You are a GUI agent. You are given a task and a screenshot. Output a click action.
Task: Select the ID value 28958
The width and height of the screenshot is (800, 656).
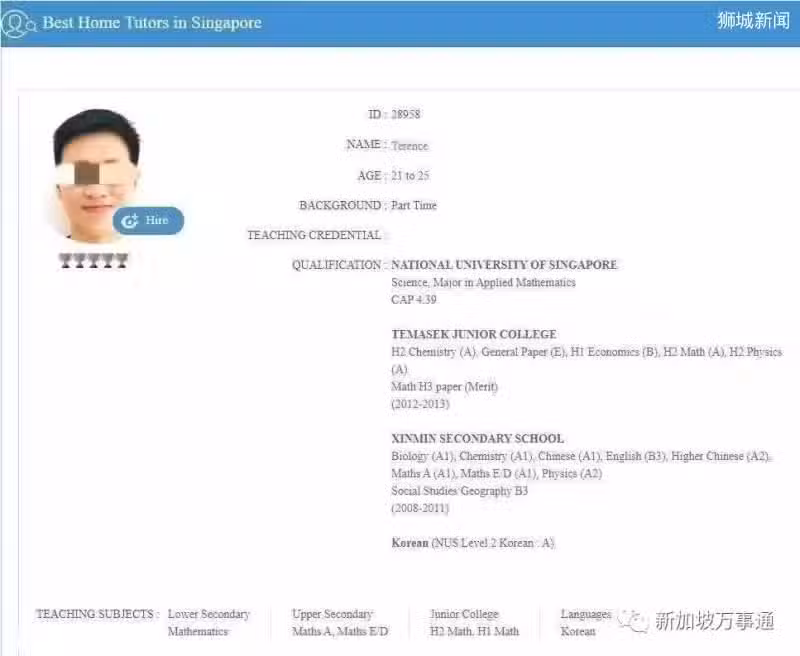[x=406, y=114]
